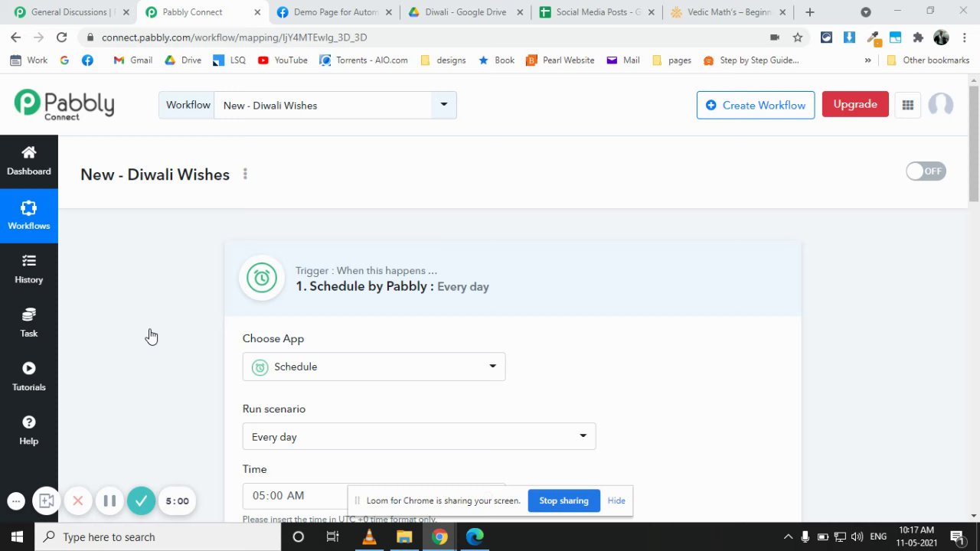This screenshot has width=980, height=551.
Task: Click the ENG language indicator
Action: (x=878, y=536)
